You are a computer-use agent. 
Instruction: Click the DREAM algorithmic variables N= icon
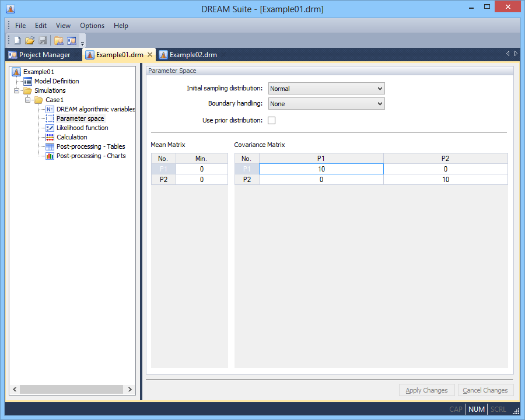(x=50, y=109)
